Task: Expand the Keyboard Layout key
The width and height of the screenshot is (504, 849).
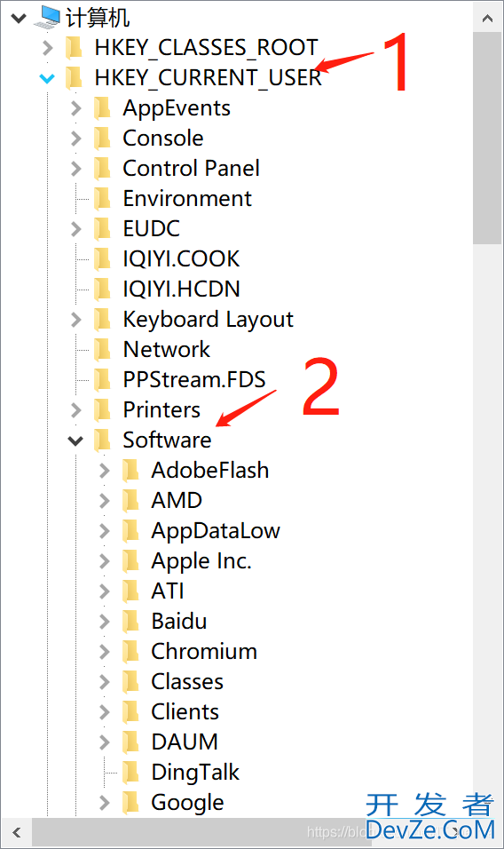Action: pyautogui.click(x=75, y=320)
